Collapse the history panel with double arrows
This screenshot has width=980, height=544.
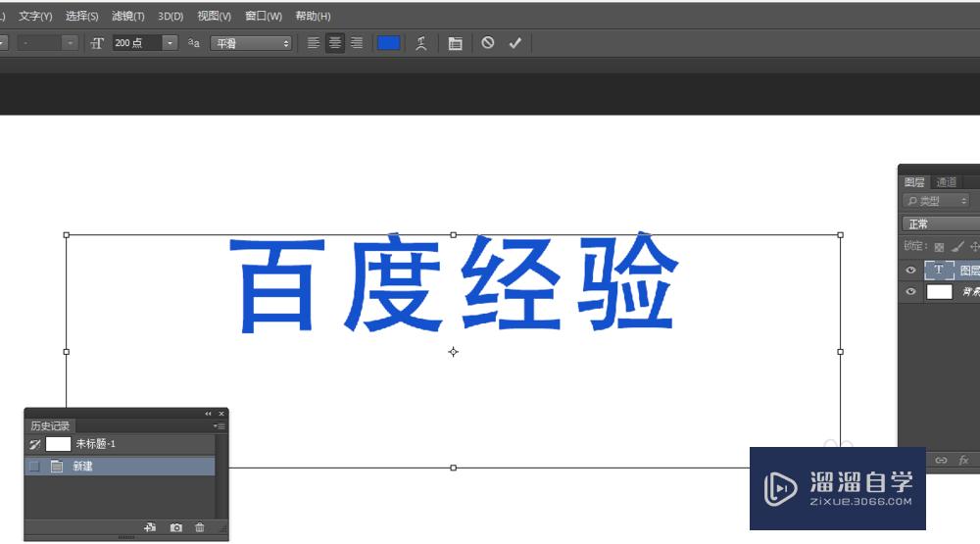point(208,414)
